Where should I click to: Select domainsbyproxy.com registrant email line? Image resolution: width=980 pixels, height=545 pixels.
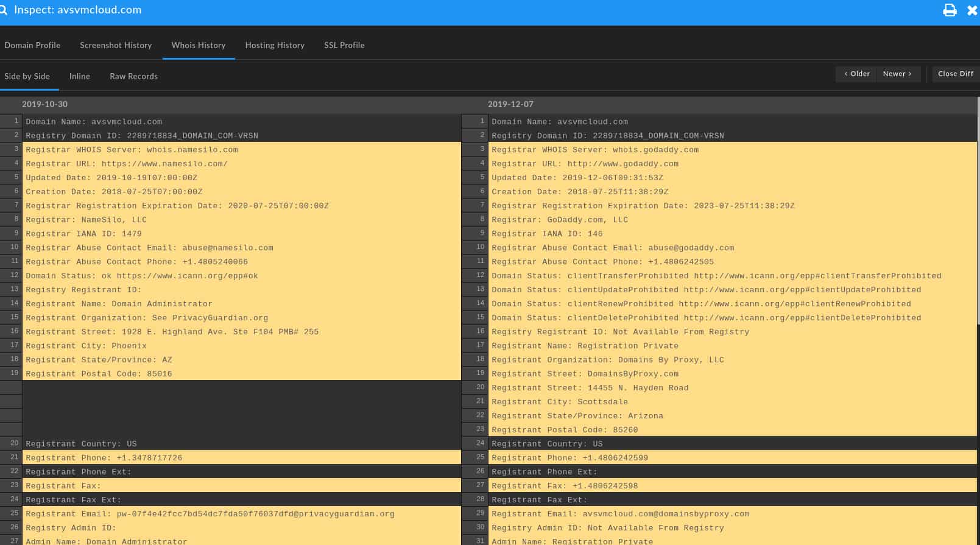coord(733,513)
